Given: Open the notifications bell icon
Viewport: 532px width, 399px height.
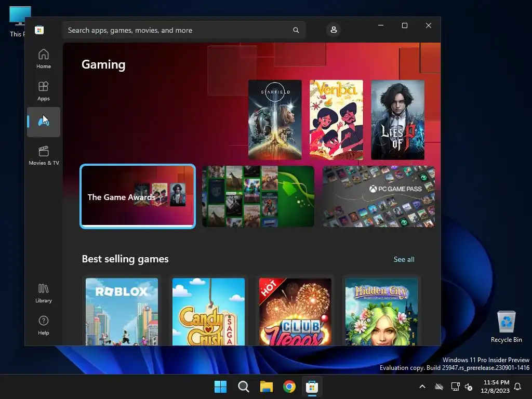Looking at the screenshot, I should pyautogui.click(x=518, y=387).
